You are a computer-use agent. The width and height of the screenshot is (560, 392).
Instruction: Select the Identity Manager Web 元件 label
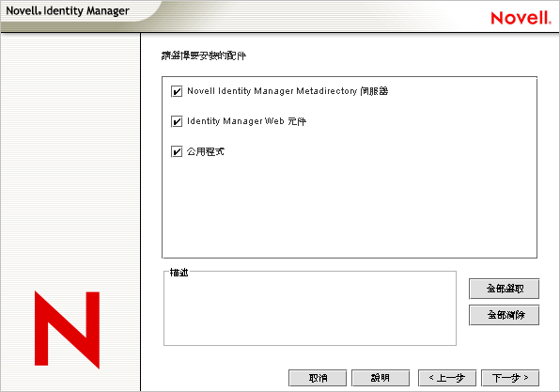coord(246,121)
